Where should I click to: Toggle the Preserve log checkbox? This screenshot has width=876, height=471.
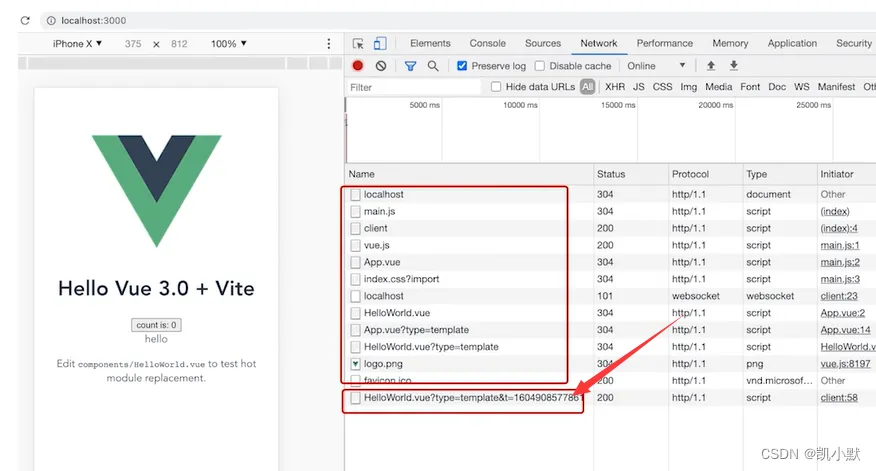pos(462,66)
